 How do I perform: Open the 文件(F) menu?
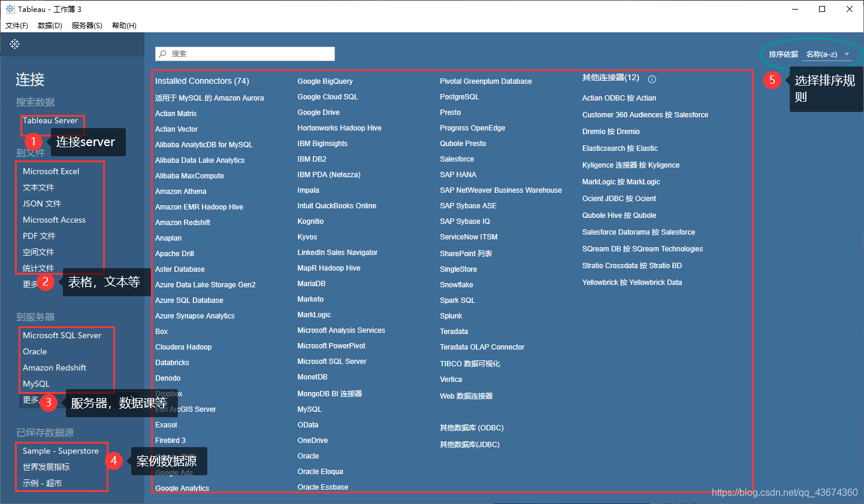(17, 26)
